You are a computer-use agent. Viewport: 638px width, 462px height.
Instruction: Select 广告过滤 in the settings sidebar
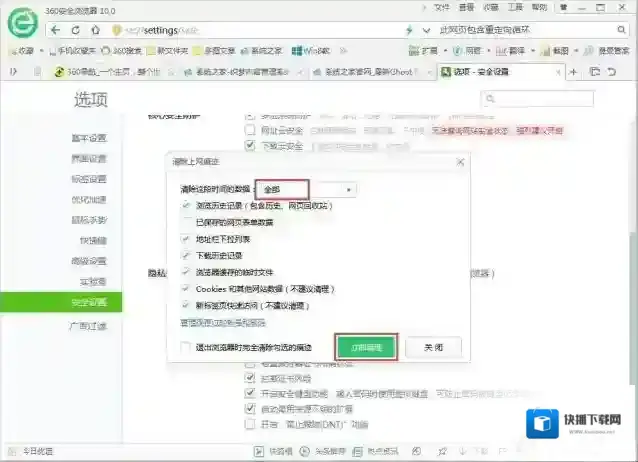[87, 326]
